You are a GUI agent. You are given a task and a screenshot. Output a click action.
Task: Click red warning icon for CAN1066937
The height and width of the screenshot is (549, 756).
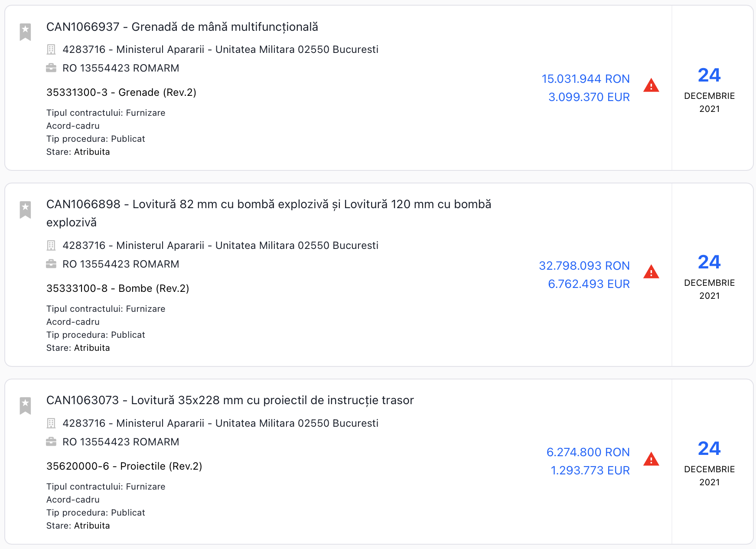(651, 85)
